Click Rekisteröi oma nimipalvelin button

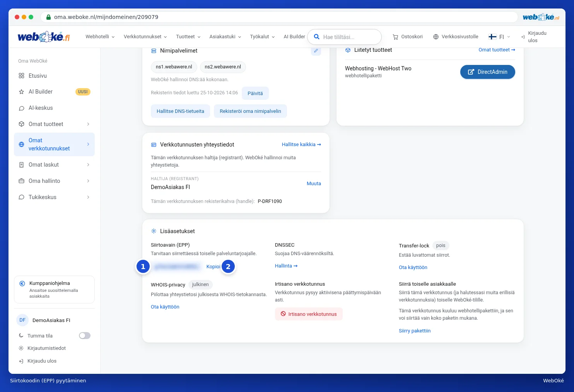[250, 111]
